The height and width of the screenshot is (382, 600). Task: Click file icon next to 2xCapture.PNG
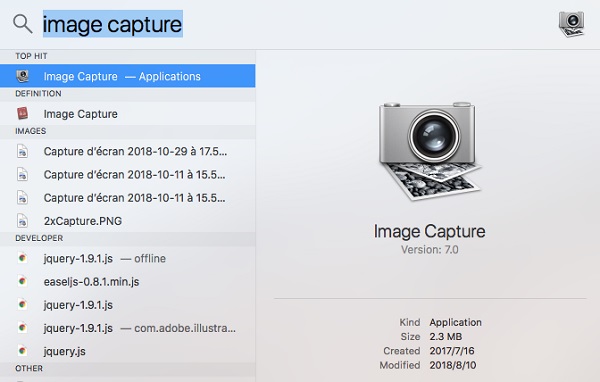pos(23,221)
